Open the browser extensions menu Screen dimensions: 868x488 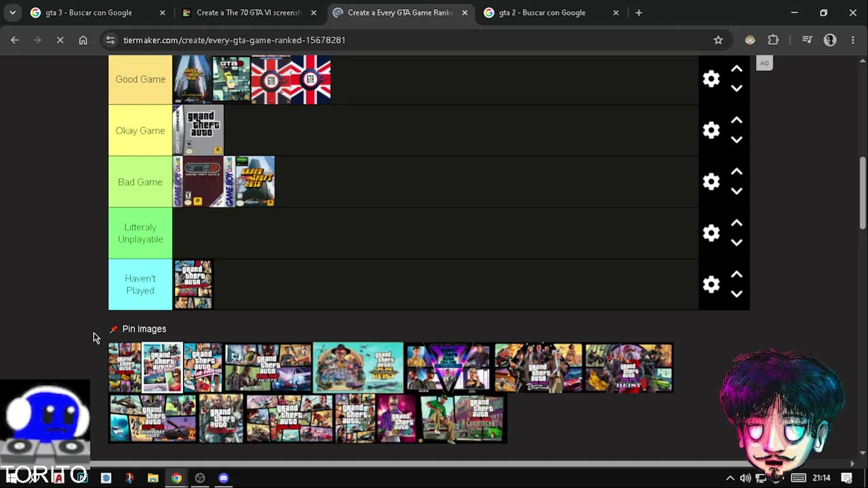(773, 40)
